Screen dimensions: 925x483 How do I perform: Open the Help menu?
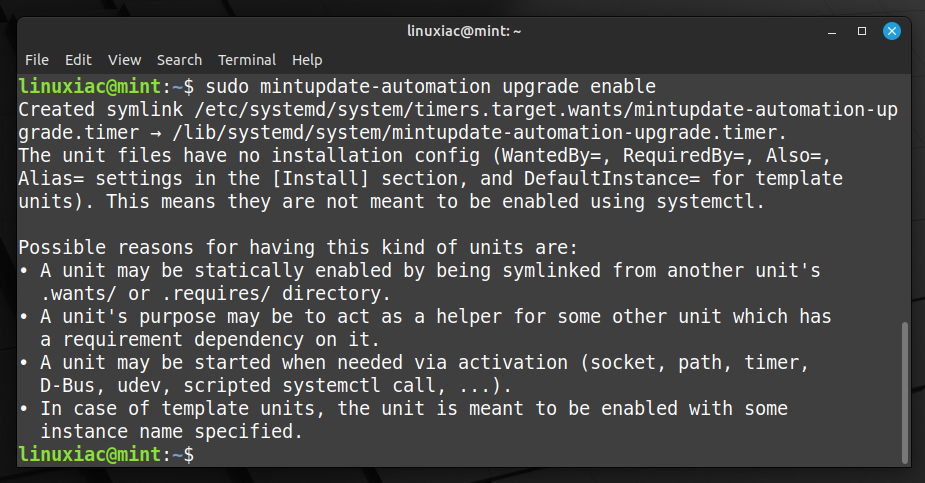pos(307,60)
